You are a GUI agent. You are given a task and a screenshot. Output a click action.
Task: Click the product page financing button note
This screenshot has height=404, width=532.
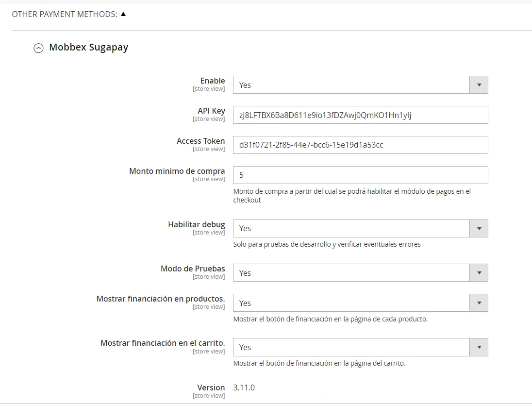point(331,319)
